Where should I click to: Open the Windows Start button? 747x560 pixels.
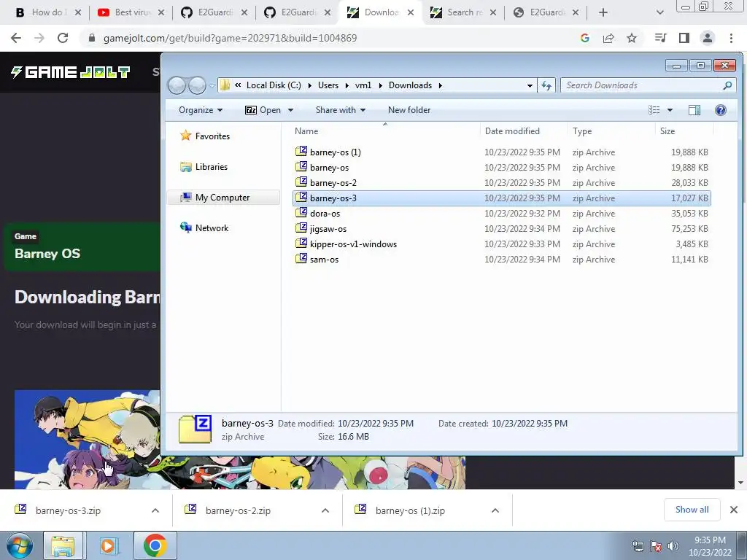[20, 545]
